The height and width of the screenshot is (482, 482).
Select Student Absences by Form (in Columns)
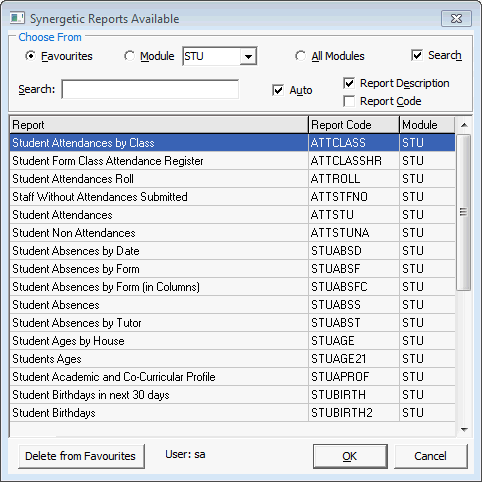232,287
